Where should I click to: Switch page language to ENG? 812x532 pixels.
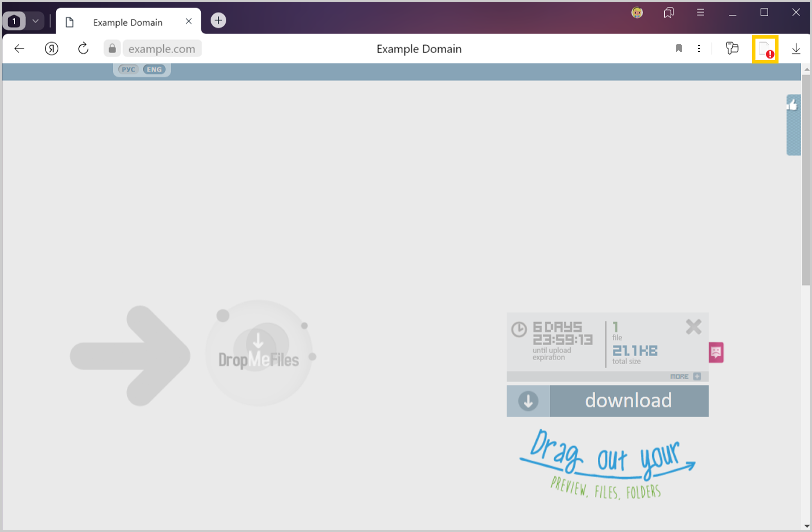(154, 70)
